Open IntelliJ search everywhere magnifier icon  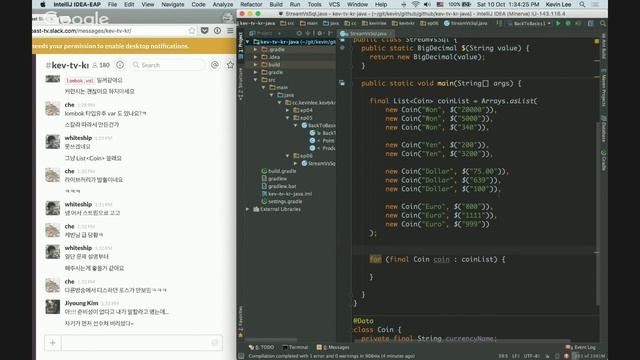pos(603,24)
